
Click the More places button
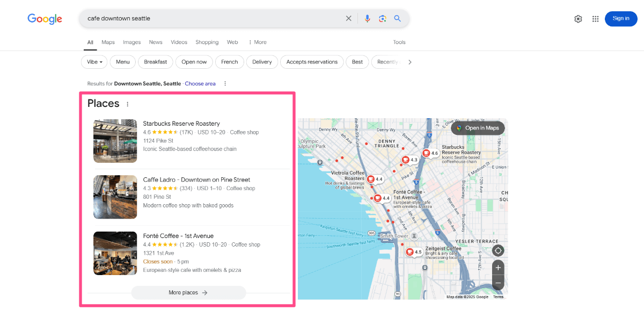tap(188, 293)
